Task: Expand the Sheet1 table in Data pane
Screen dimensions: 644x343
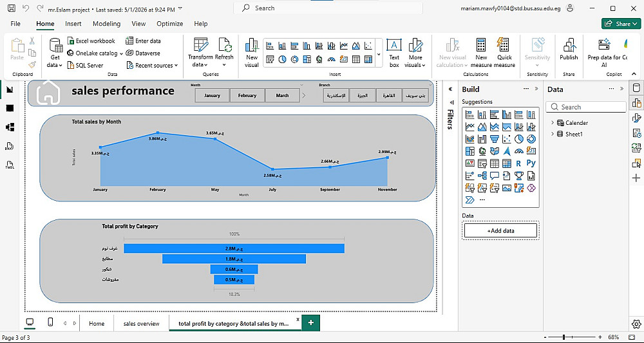Action: coord(553,134)
